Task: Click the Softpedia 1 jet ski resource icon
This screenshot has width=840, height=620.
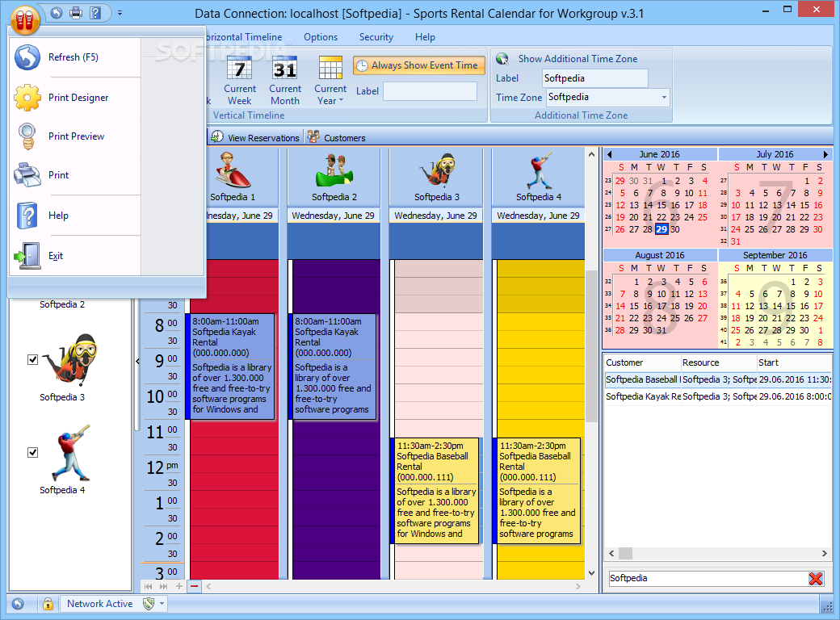Action: click(233, 170)
